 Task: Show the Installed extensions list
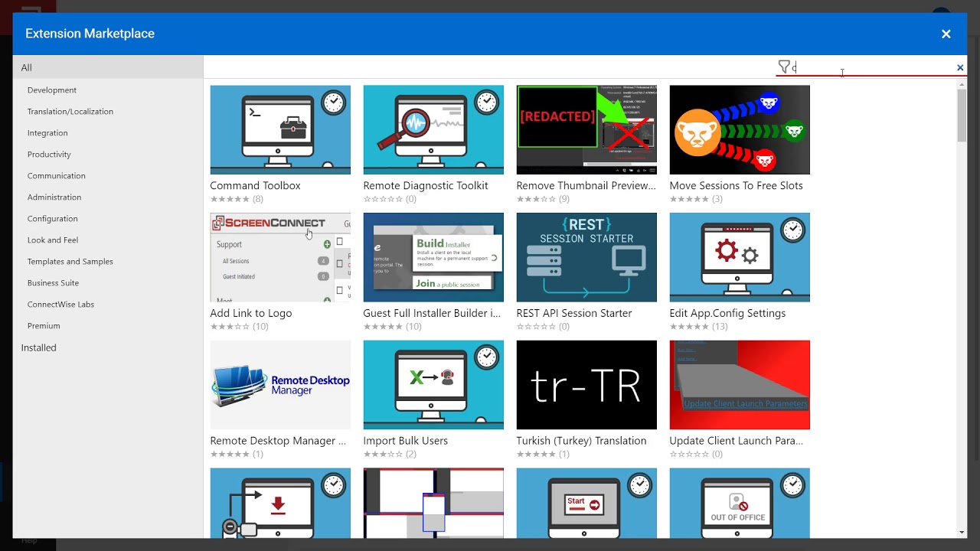click(x=39, y=347)
